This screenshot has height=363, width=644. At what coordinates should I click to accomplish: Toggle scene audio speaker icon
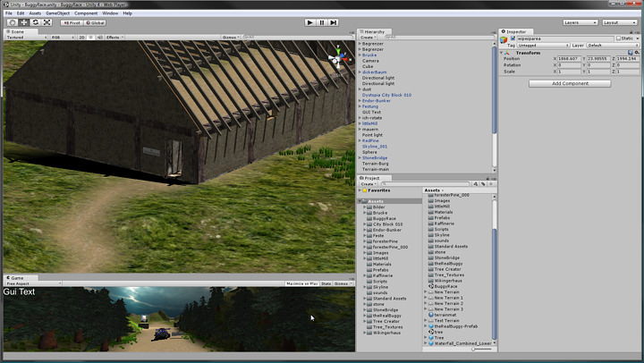click(x=100, y=38)
